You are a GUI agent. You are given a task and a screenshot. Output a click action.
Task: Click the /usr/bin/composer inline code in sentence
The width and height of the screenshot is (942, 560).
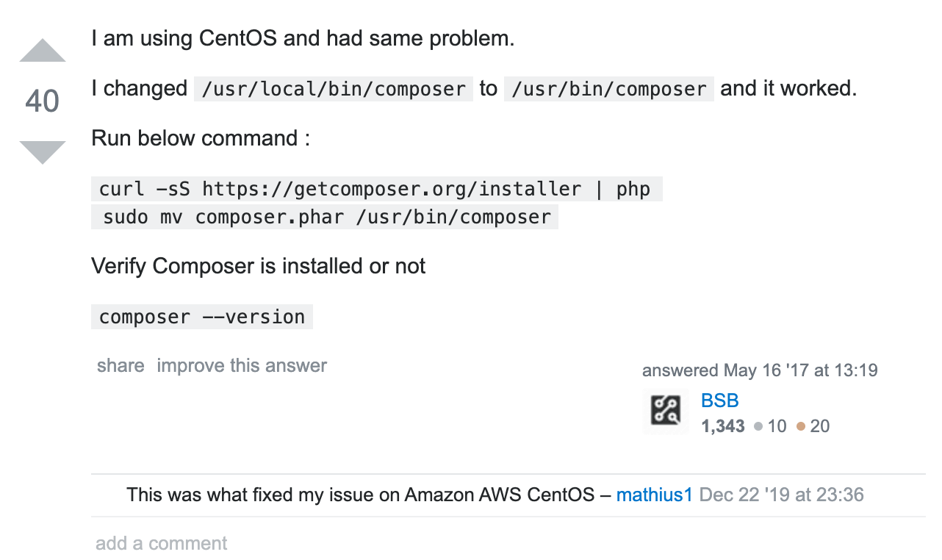tap(609, 89)
